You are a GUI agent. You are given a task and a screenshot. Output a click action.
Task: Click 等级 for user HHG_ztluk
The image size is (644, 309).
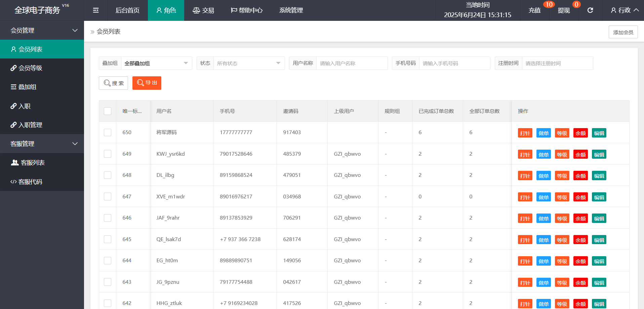point(562,304)
